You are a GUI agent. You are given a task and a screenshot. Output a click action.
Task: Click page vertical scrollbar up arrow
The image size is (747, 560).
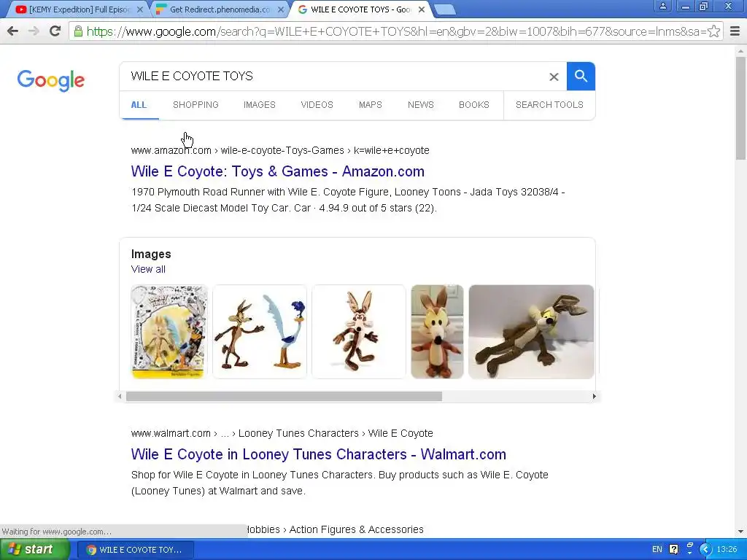point(741,50)
